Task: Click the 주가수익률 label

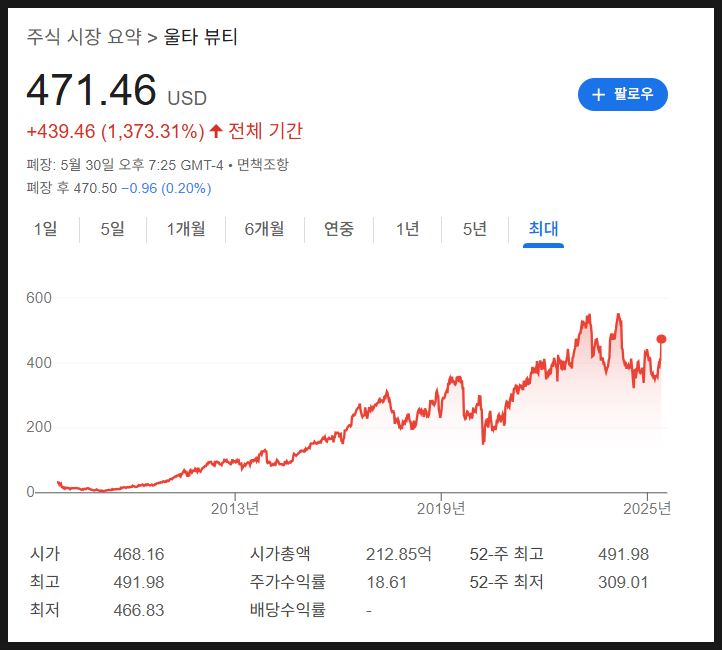Action: [x=288, y=582]
